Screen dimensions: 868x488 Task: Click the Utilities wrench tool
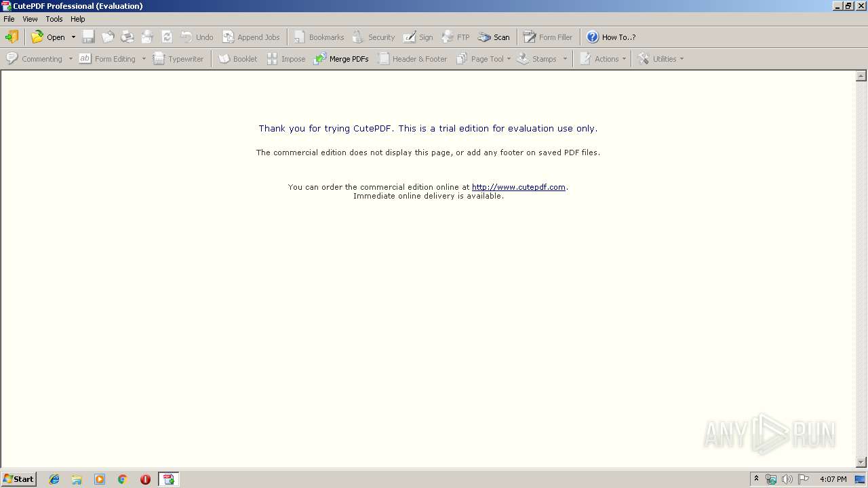click(656, 59)
